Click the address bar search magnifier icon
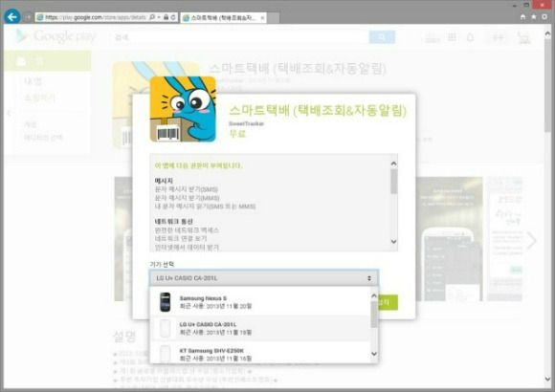Image resolution: width=555 pixels, height=392 pixels. tap(152, 17)
